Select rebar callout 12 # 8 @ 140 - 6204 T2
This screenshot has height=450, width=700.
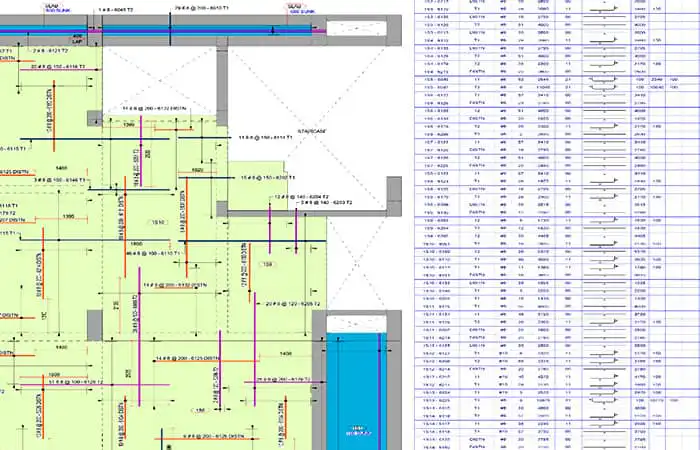point(301,196)
